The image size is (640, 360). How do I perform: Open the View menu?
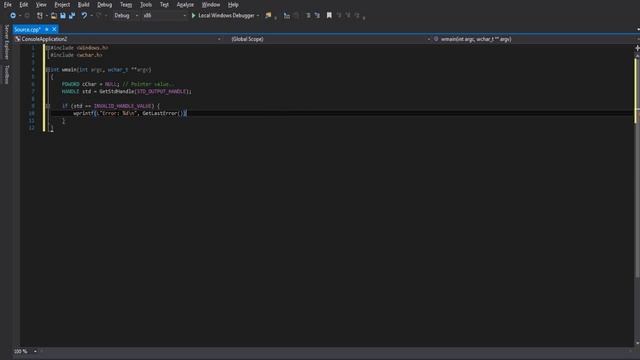pyautogui.click(x=41, y=4)
